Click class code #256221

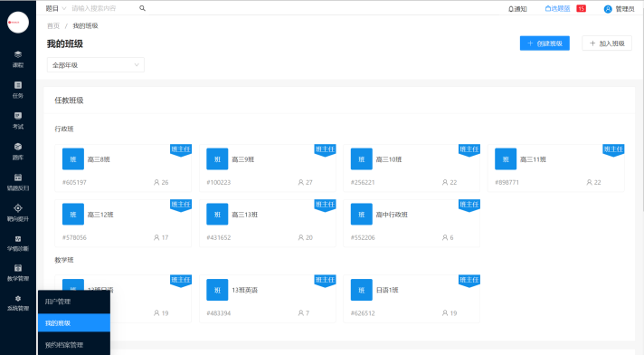363,182
